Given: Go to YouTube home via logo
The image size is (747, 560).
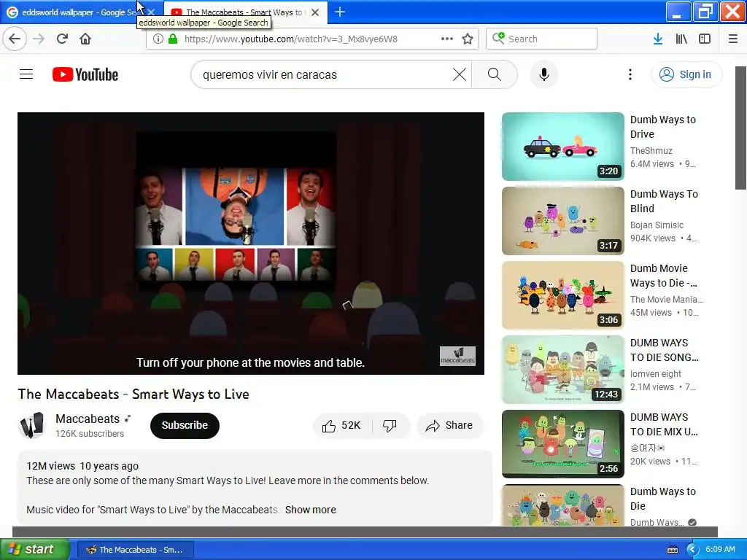Looking at the screenshot, I should 85,75.
